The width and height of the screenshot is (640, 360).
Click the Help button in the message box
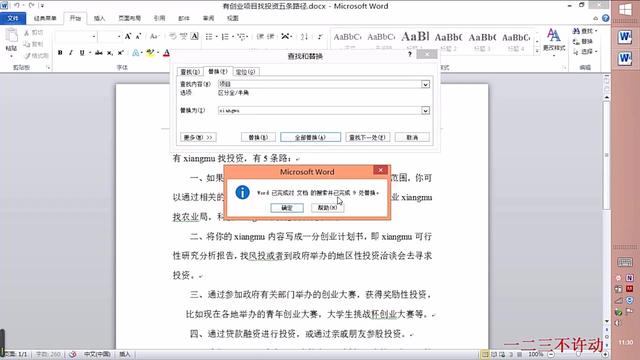tap(327, 208)
